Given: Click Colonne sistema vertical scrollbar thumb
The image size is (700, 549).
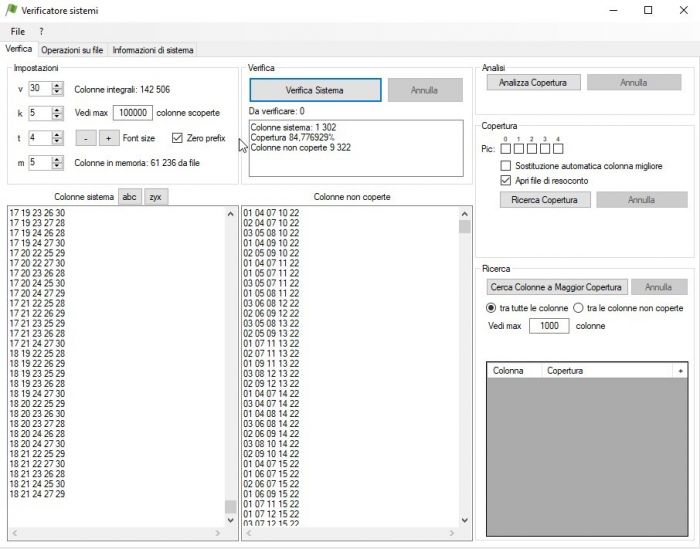Looking at the screenshot, I should tap(230, 507).
